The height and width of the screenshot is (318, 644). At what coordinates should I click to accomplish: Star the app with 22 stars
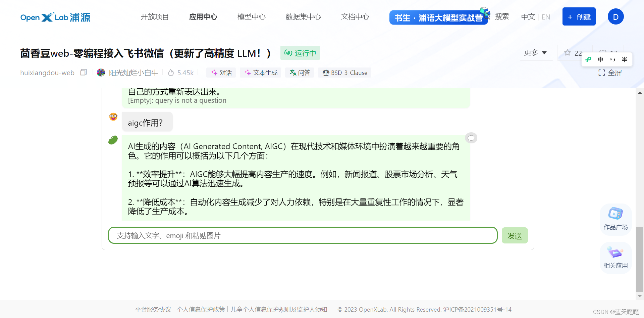[x=573, y=53]
